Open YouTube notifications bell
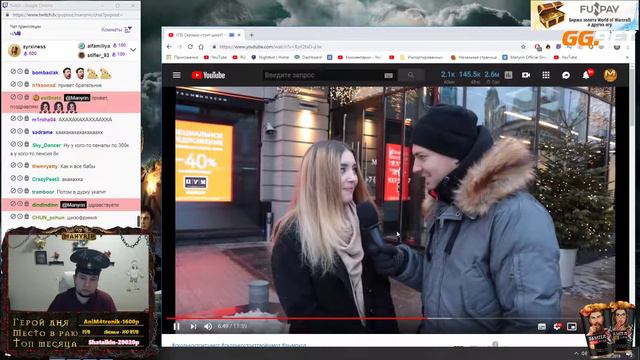This screenshot has width=640, height=360. click(586, 75)
